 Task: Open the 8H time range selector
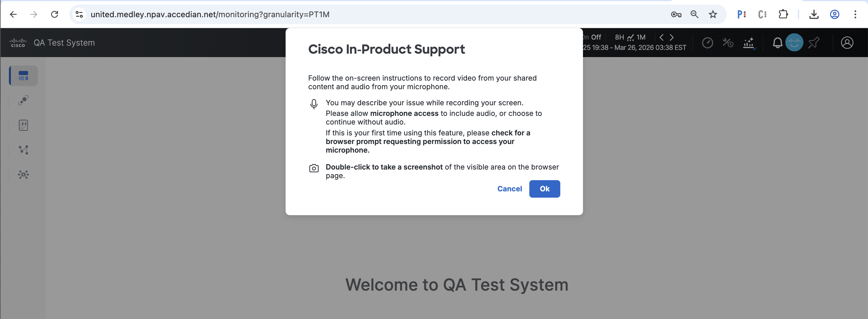(x=619, y=37)
